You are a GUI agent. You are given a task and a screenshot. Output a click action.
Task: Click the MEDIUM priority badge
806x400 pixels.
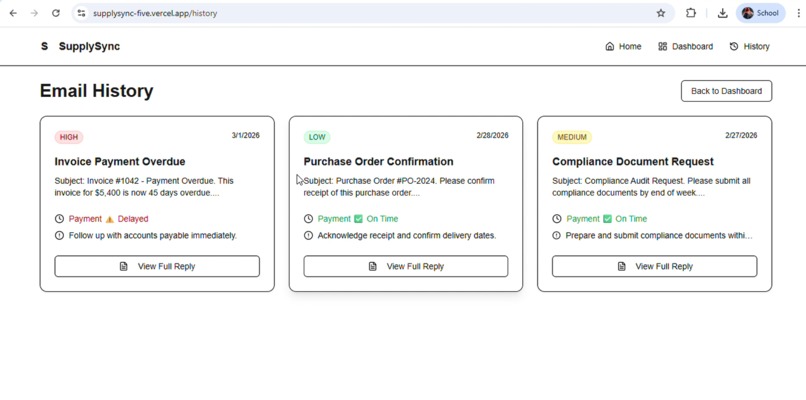[572, 137]
